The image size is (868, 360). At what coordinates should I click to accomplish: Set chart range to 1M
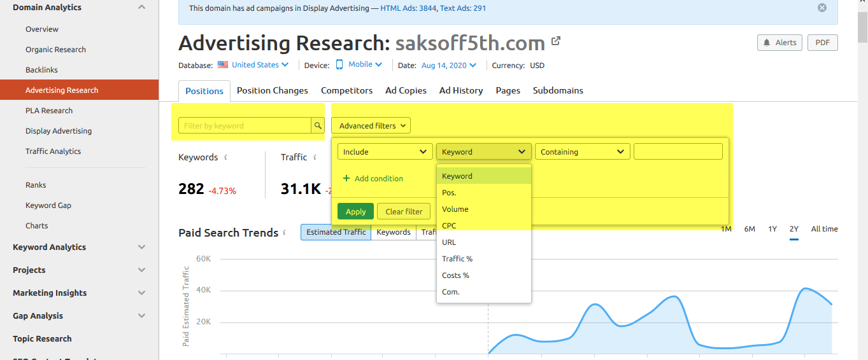tap(726, 229)
